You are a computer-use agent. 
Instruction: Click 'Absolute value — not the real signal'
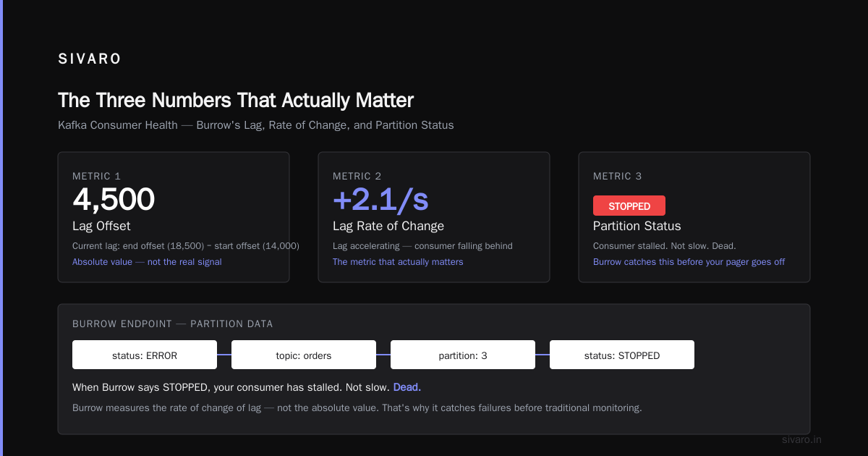[x=147, y=262]
